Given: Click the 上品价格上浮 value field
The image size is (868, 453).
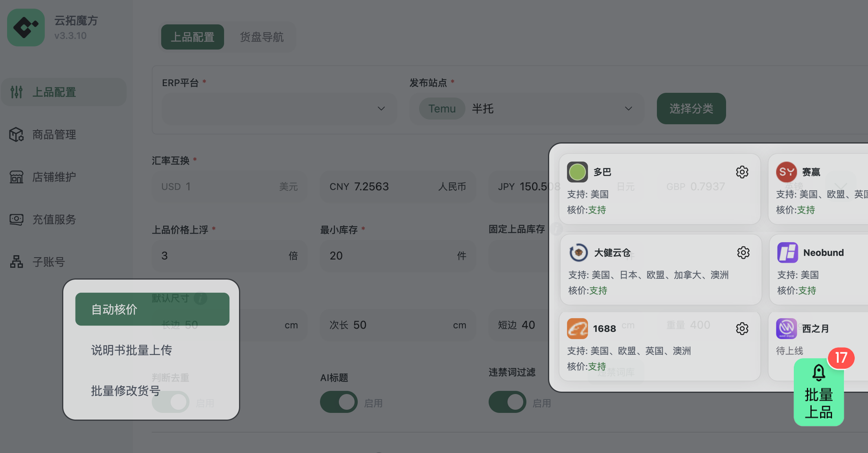Looking at the screenshot, I should click(x=230, y=256).
